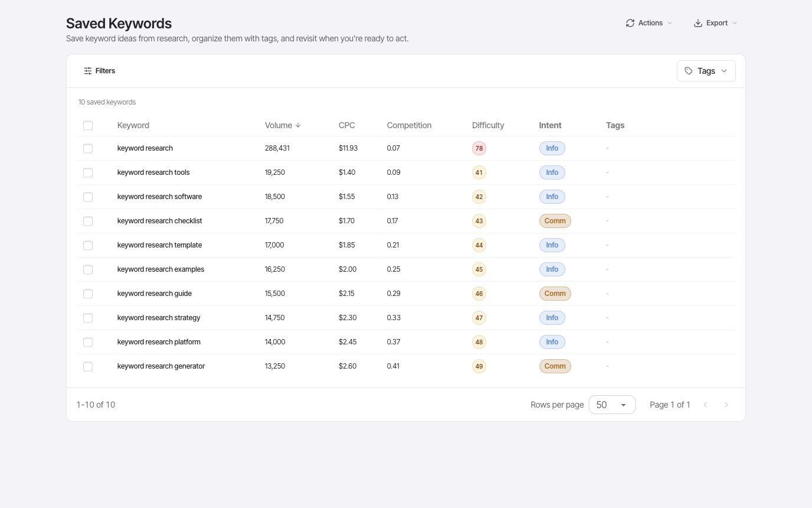
Task: Sort by the CPC column header
Action: pyautogui.click(x=347, y=125)
